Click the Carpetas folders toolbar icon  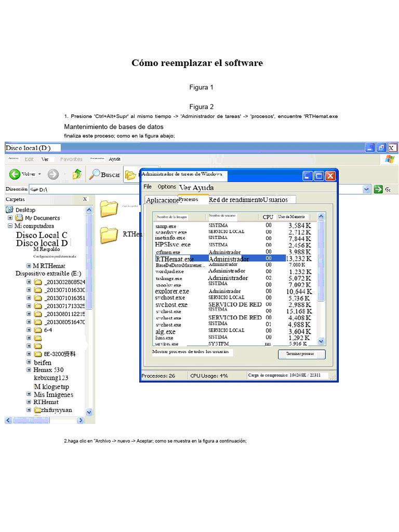click(x=130, y=175)
